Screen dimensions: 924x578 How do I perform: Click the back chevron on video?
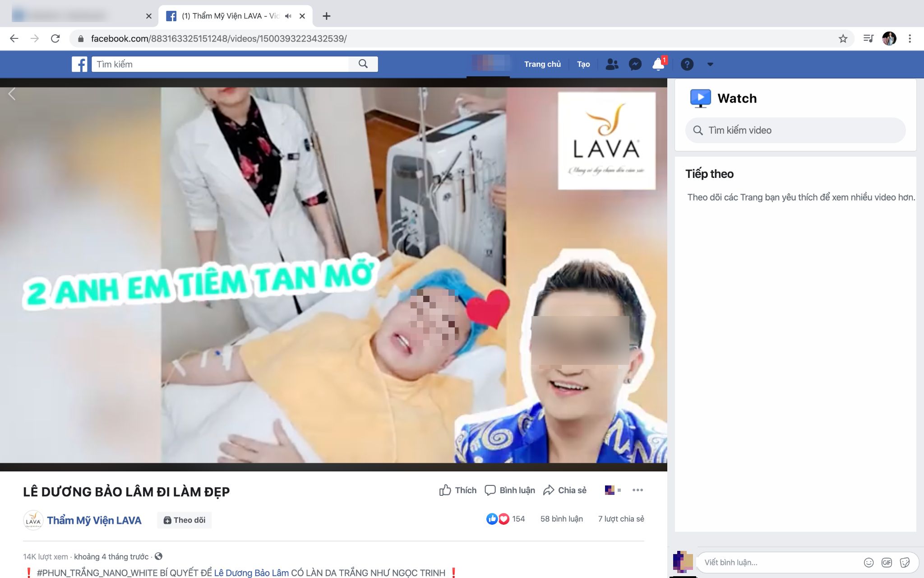point(12,94)
